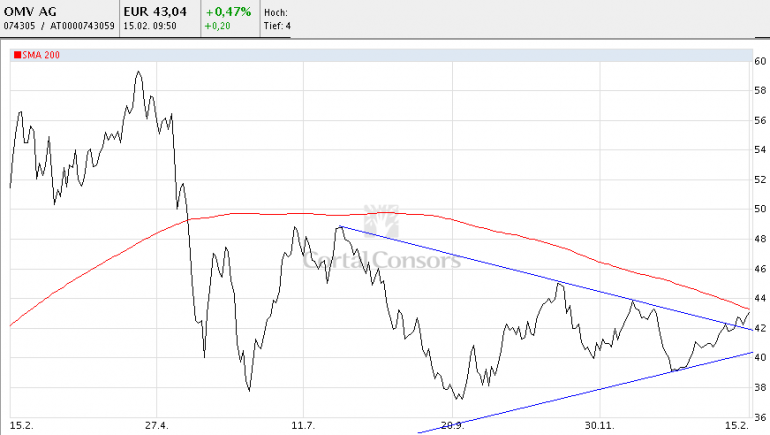Click the 11.7. date axis label

point(302,425)
